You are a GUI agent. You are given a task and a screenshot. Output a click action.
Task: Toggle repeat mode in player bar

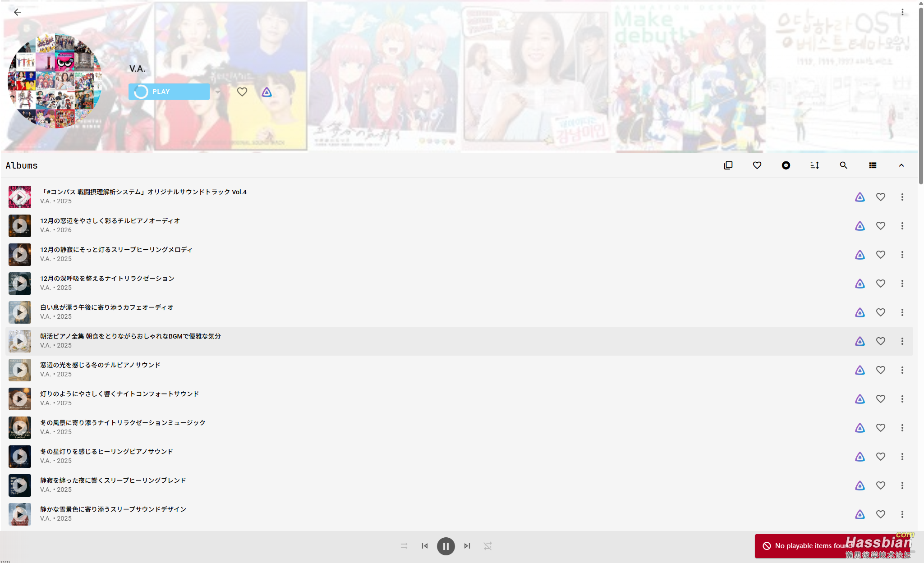pyautogui.click(x=487, y=546)
